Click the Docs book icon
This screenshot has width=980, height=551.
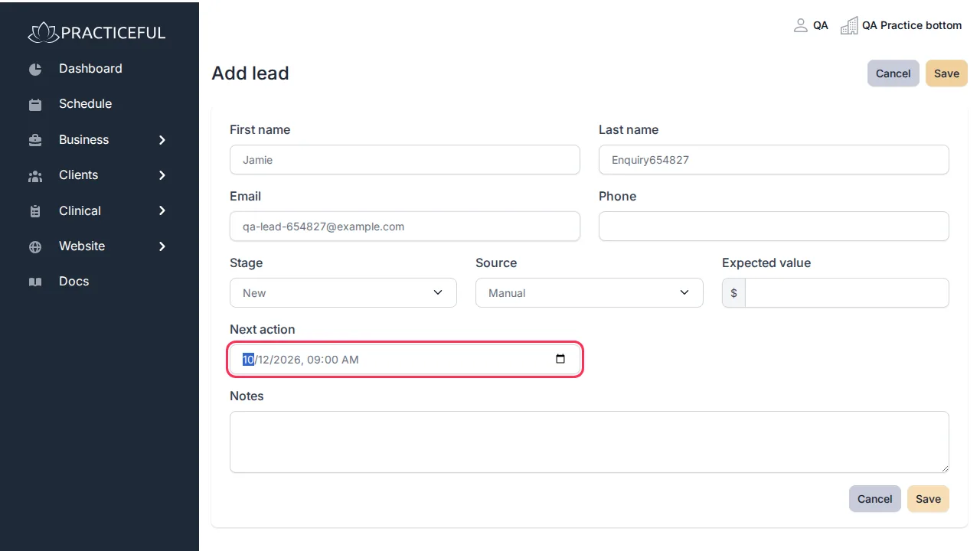[35, 282]
